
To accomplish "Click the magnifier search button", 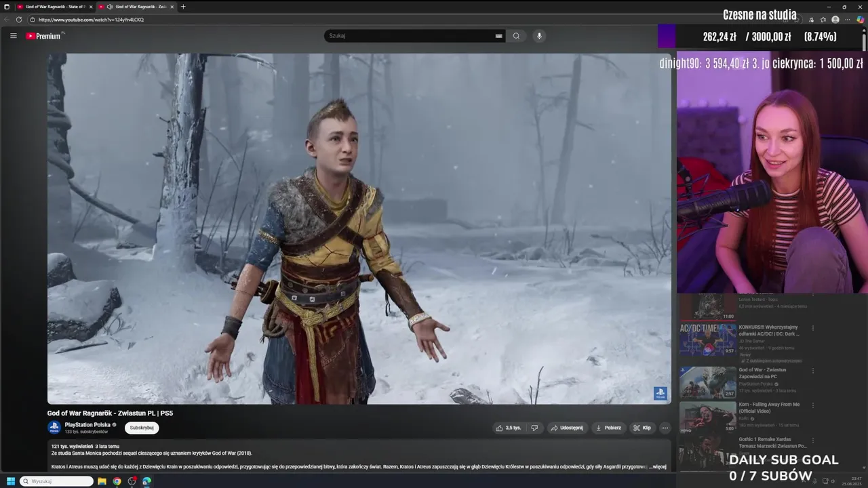I will 516,36.
